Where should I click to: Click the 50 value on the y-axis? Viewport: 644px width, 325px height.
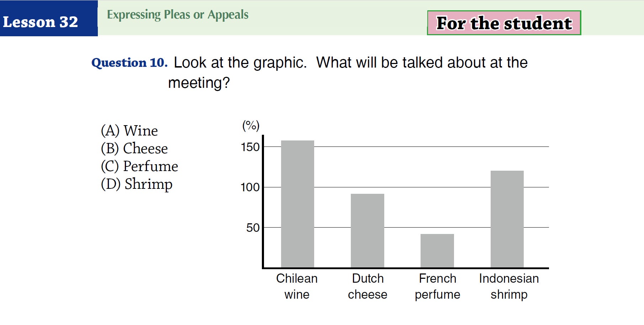[253, 228]
